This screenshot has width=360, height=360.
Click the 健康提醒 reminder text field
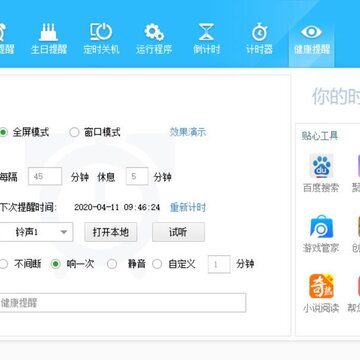[x=122, y=303]
